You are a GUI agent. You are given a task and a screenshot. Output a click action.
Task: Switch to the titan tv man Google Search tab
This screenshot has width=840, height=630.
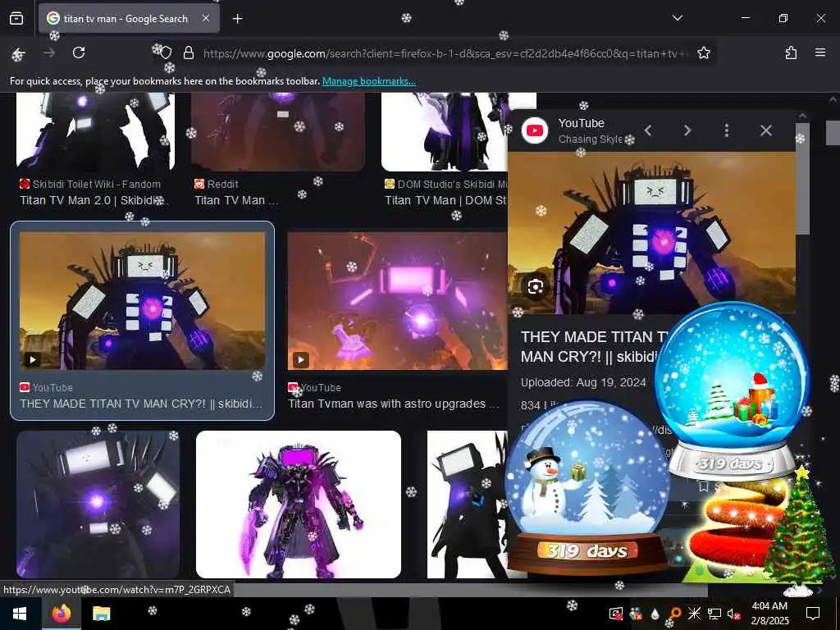(129, 19)
